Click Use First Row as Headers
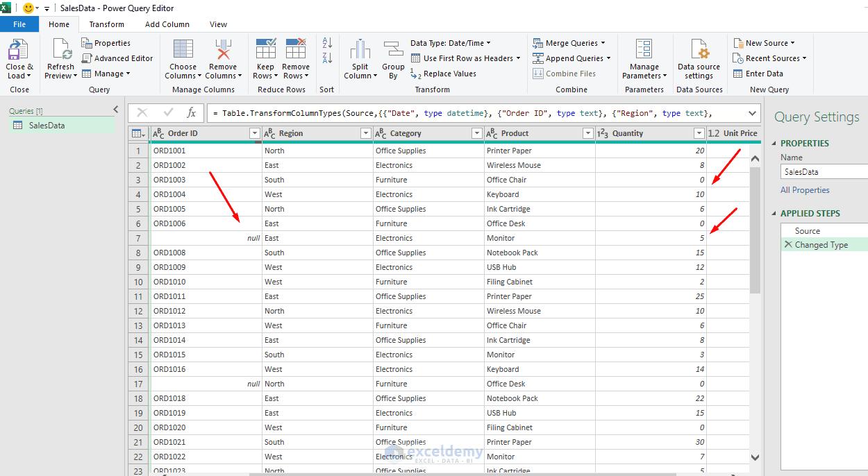The image size is (868, 476). coord(465,58)
